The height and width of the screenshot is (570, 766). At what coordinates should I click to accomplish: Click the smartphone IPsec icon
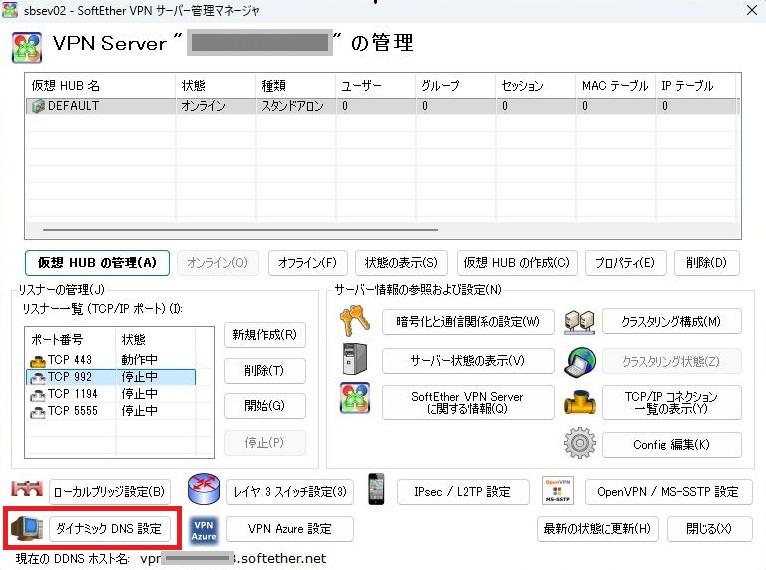[376, 488]
